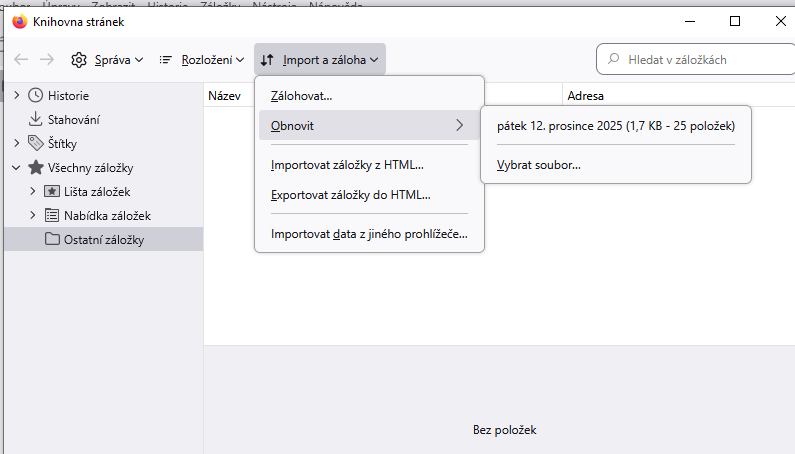Click the Nabídka záložek menu icon
The height and width of the screenshot is (454, 795).
click(52, 216)
